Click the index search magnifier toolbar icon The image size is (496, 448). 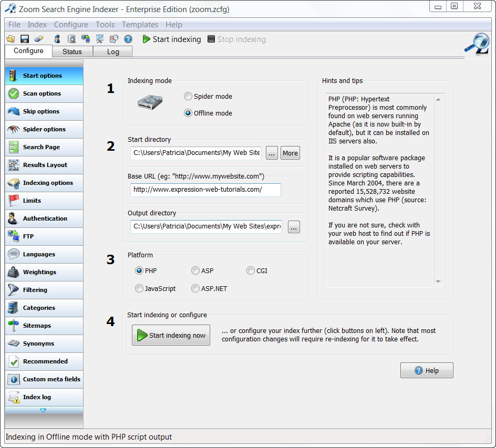pos(71,39)
